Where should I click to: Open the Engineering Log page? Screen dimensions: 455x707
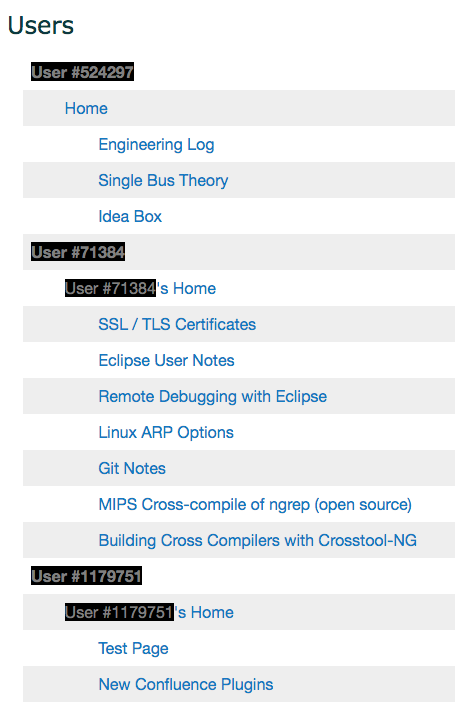click(x=156, y=145)
